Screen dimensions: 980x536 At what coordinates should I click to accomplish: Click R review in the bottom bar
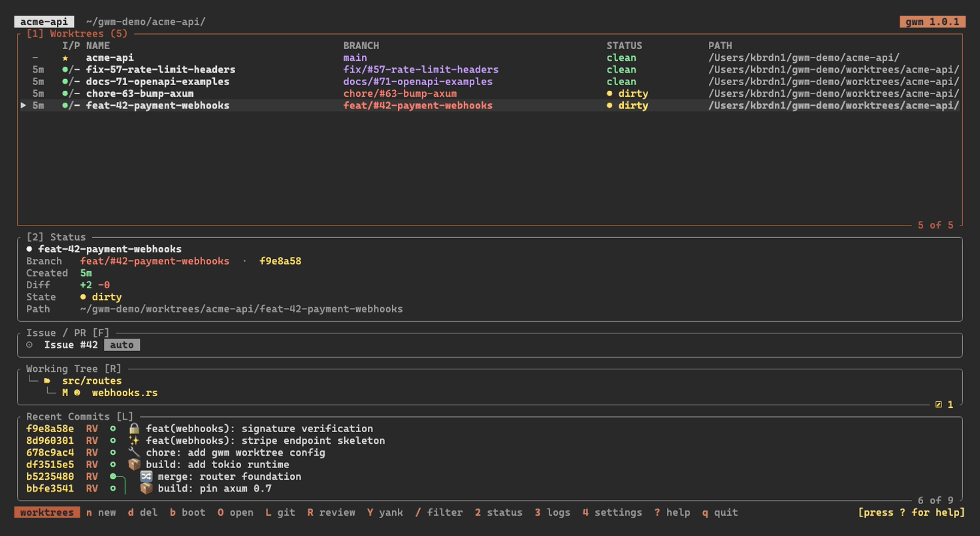pyautogui.click(x=331, y=512)
